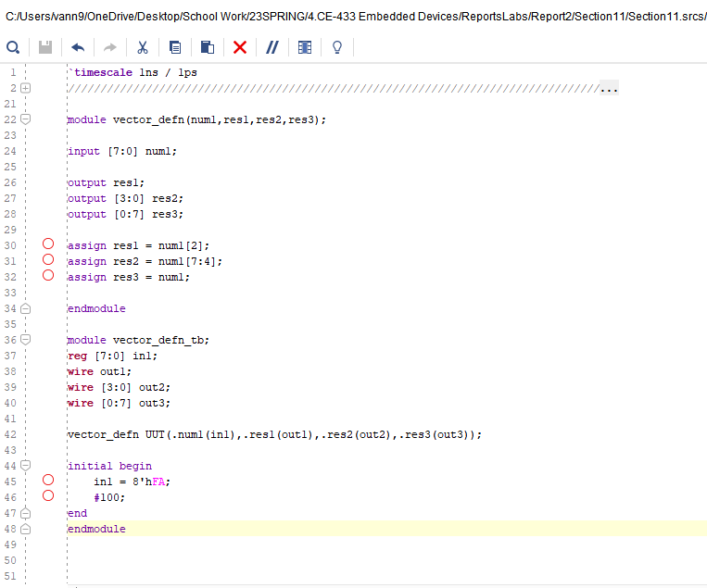Cut selection with the scissors icon
Viewport: 707px width, 588px height.
143,47
